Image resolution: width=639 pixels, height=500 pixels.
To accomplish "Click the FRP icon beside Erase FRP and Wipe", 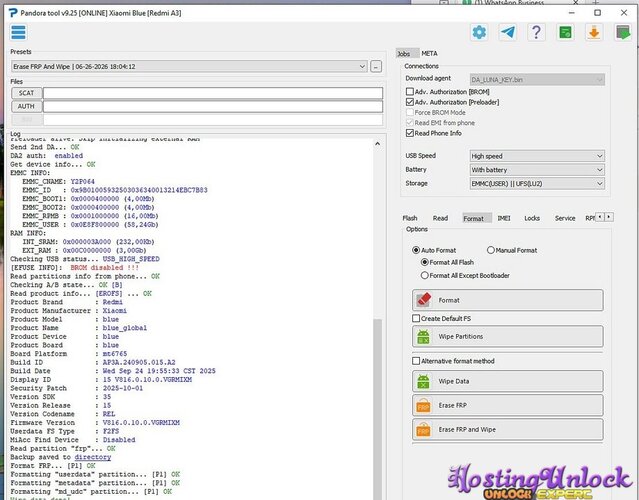I will [x=423, y=430].
